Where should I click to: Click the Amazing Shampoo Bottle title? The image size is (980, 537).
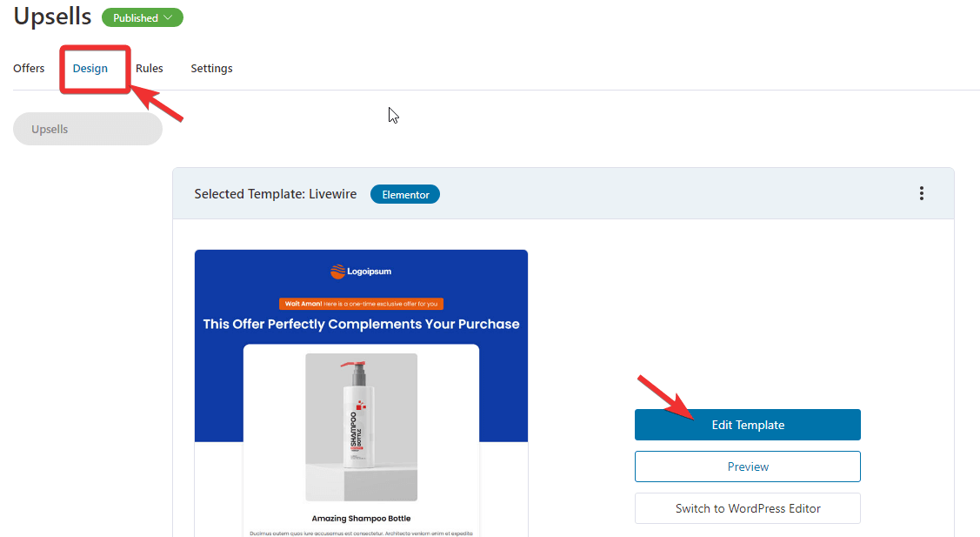361,518
